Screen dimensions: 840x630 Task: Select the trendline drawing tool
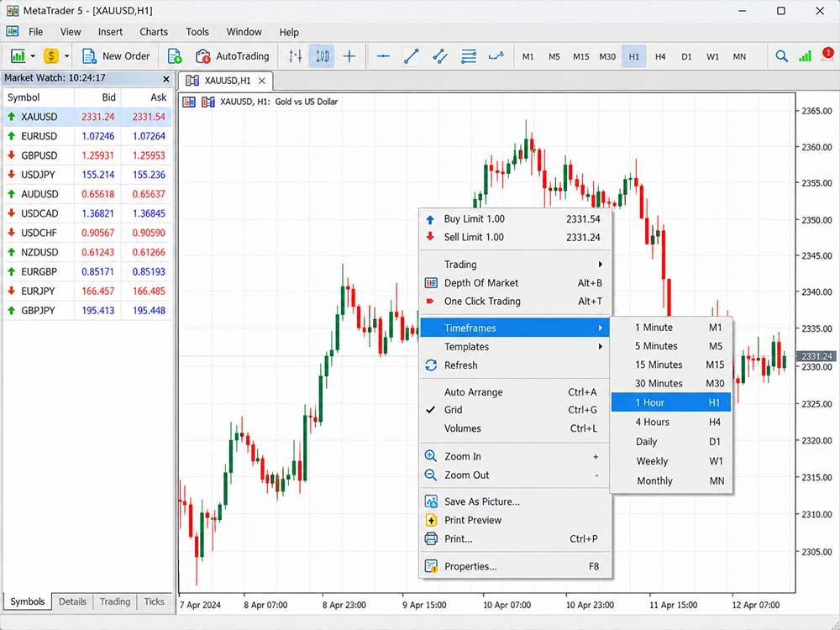tap(412, 56)
